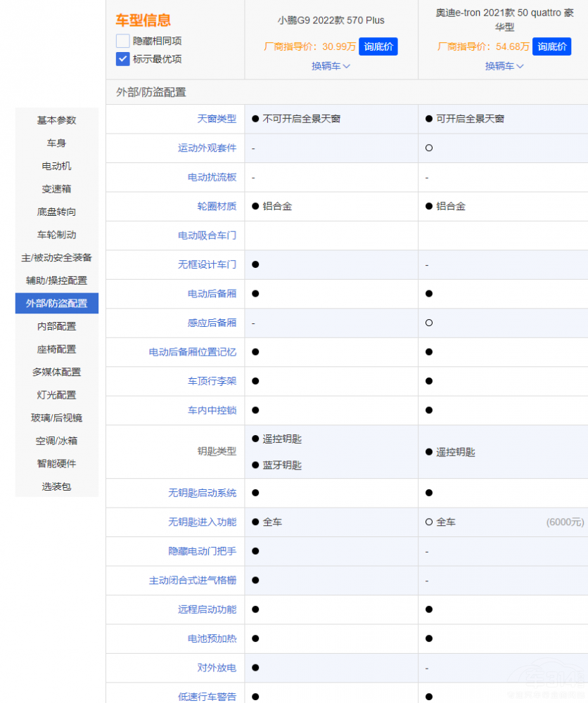
Task: Click 询底价 button for 小鹏G9
Action: coord(378,46)
